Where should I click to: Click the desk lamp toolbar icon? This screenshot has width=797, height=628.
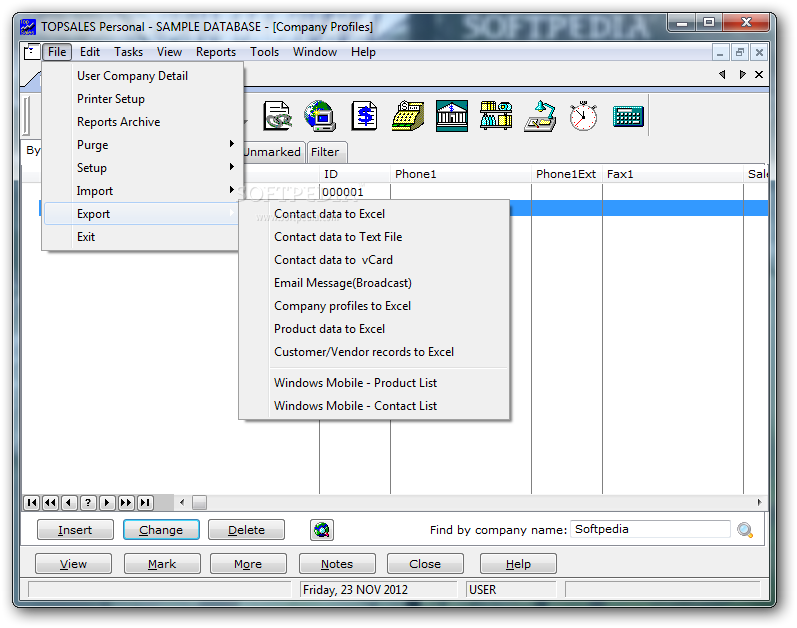(540, 116)
